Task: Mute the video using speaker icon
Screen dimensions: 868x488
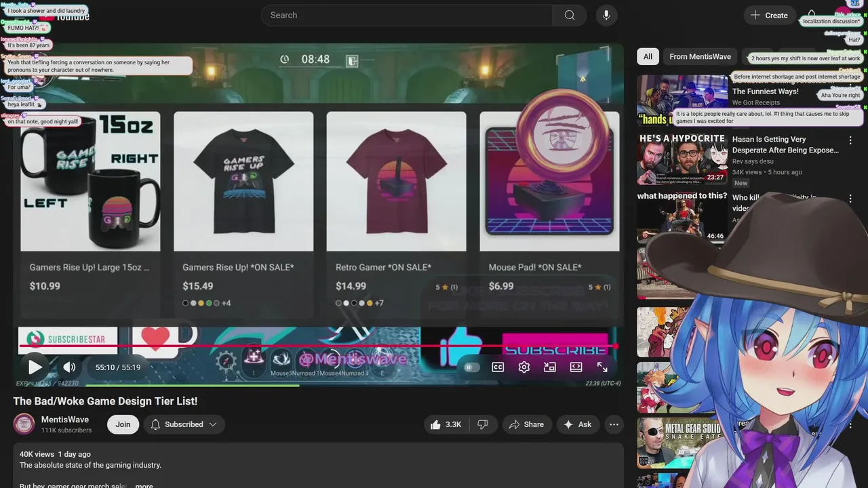Action: [69, 367]
